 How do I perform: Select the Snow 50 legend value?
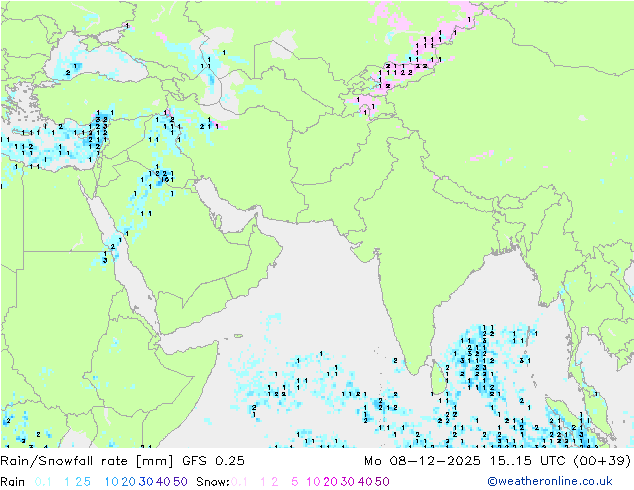coord(382,482)
